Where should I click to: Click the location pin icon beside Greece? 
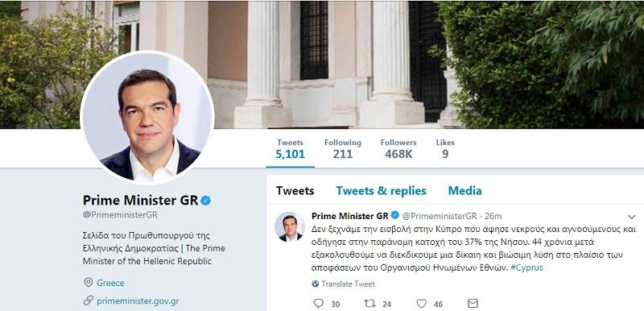pyautogui.click(x=88, y=283)
